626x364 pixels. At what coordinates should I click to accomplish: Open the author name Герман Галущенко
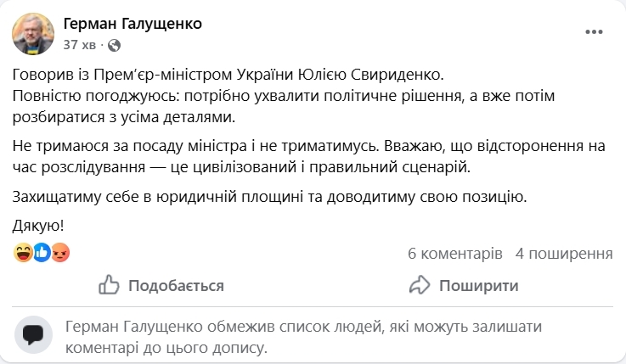click(133, 23)
